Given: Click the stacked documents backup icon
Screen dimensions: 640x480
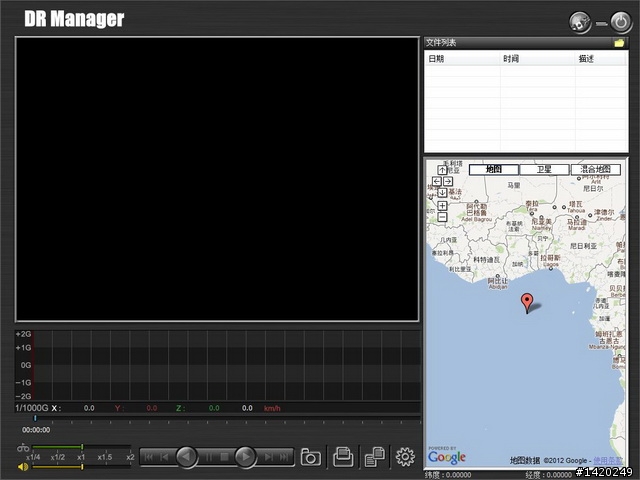Looking at the screenshot, I should coord(374,457).
